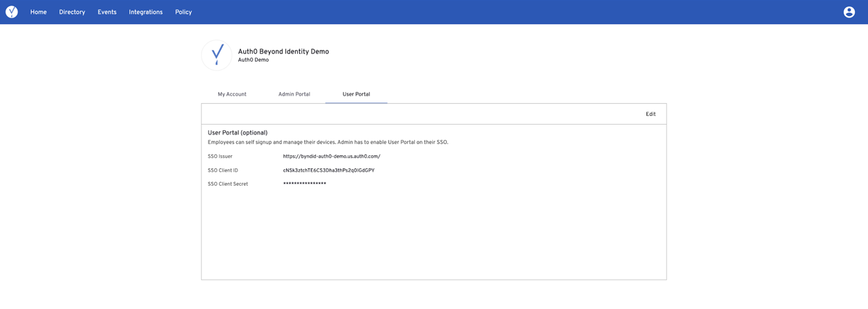
Task: Open the Directory menu item
Action: click(72, 12)
